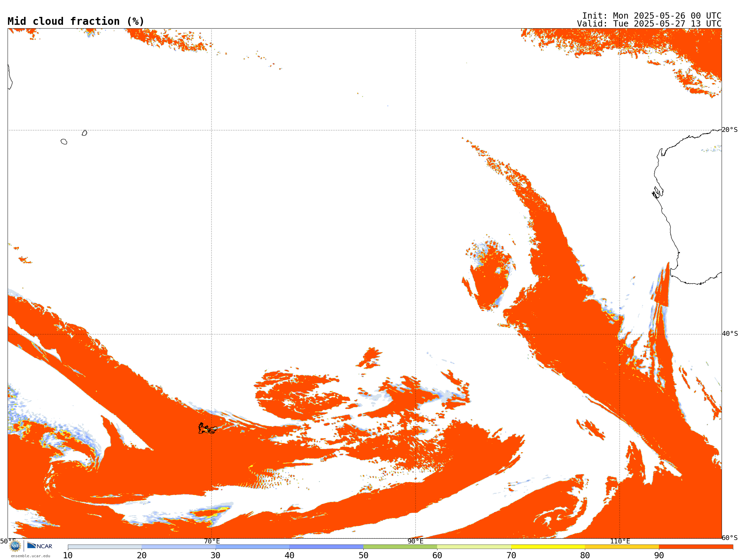744x560 pixels.
Task: Pick the 70-80 bright yellow colorbar segment
Action: (548, 547)
